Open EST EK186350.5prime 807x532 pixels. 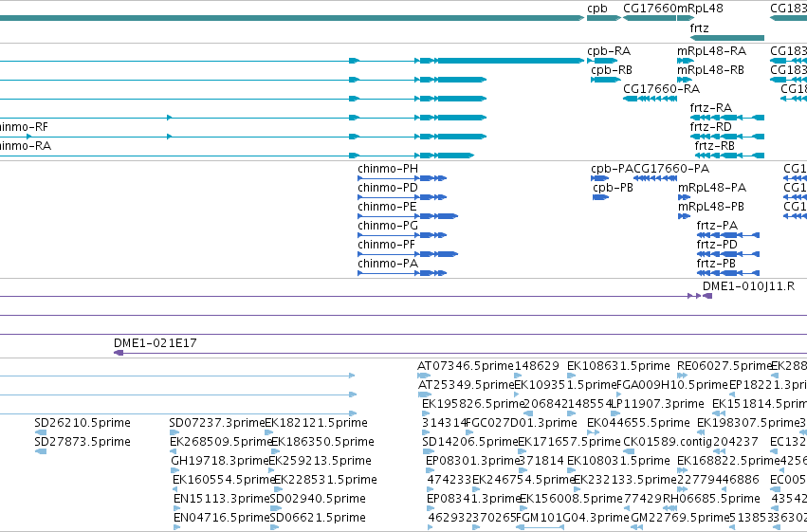(275, 451)
